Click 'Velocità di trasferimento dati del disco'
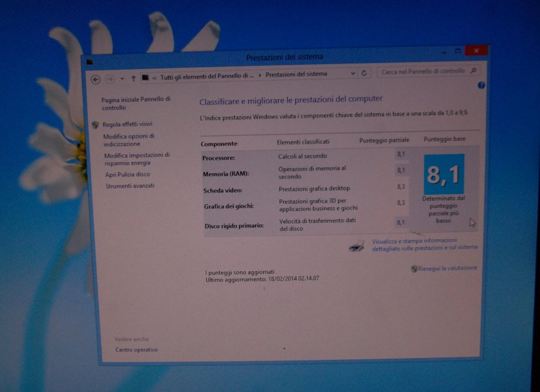Image resolution: width=540 pixels, height=392 pixels. 317,225
